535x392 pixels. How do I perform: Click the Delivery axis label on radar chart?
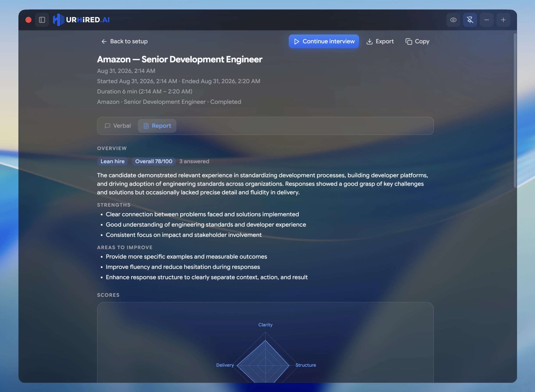click(225, 365)
